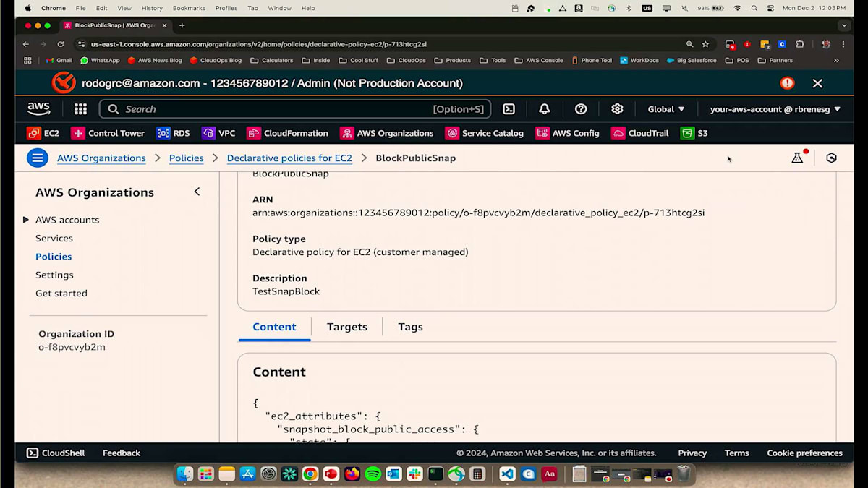Image resolution: width=868 pixels, height=488 pixels.
Task: Click the flask experiments icon with red dot
Action: 798,158
